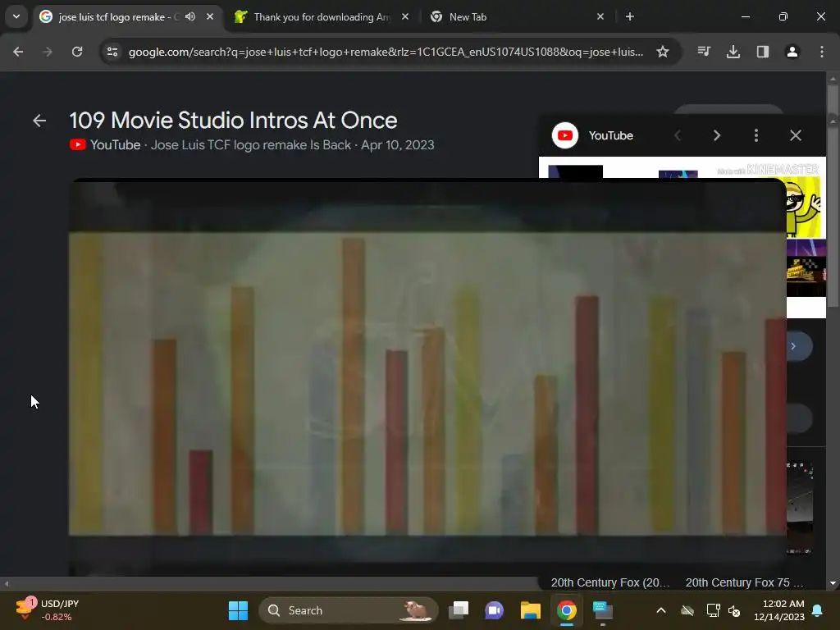Toggle the Chrome side panel icon
This screenshot has height=630, width=840.
coord(763,52)
